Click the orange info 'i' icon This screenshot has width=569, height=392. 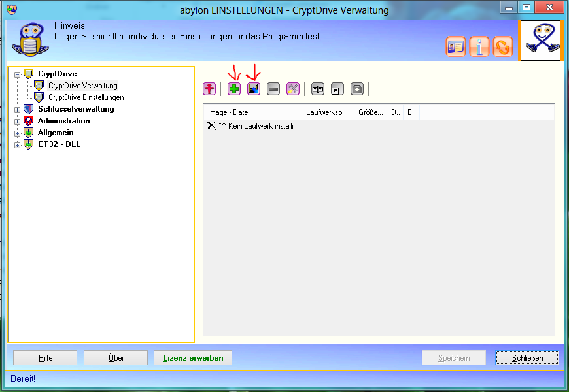(x=479, y=46)
